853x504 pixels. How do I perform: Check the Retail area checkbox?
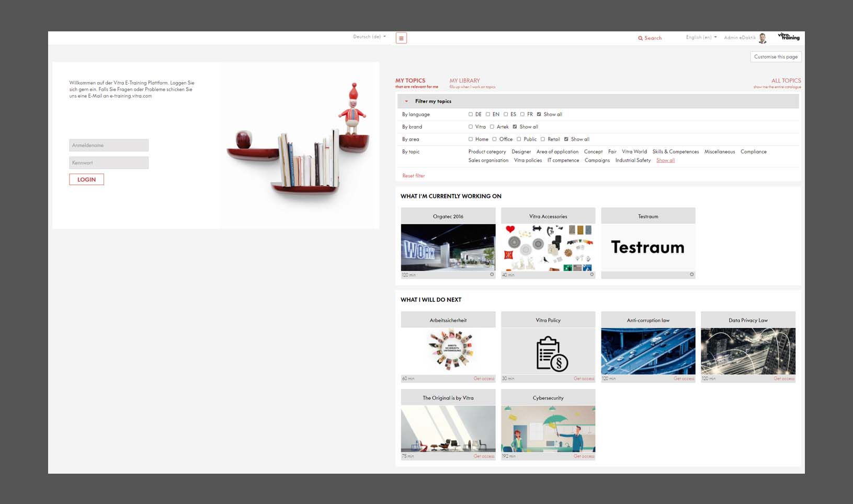pyautogui.click(x=543, y=140)
